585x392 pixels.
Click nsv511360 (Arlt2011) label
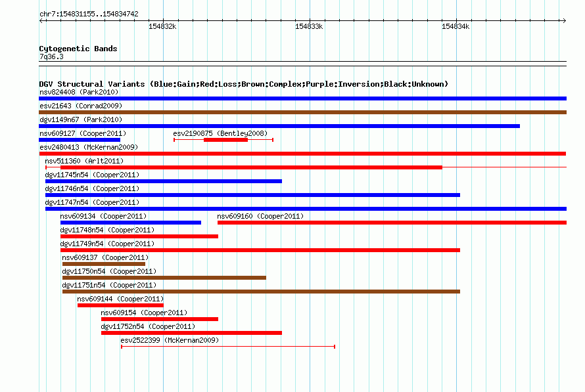[84, 161]
